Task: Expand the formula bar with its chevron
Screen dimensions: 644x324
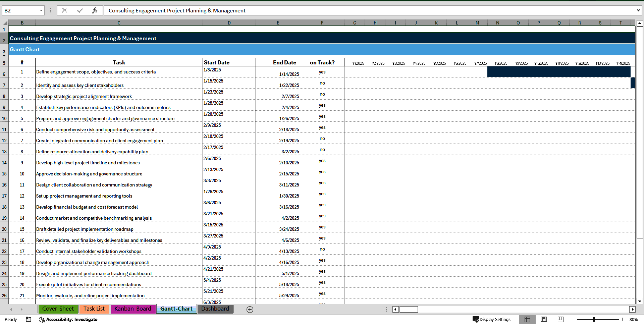Action: click(x=639, y=10)
